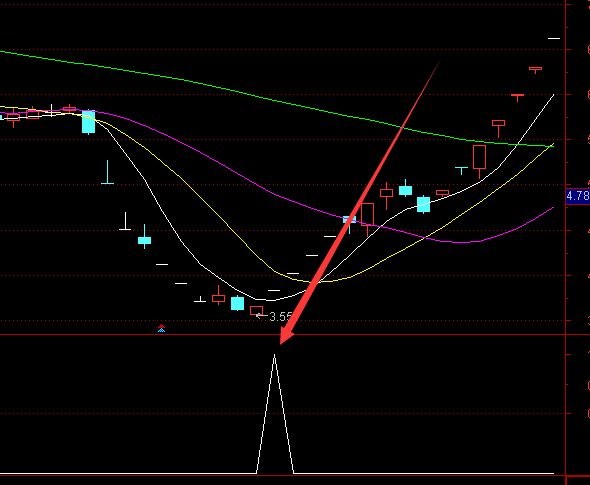Image resolution: width=590 pixels, height=485 pixels.
Task: Select the solid red dash candle near the top
Action: (x=517, y=96)
